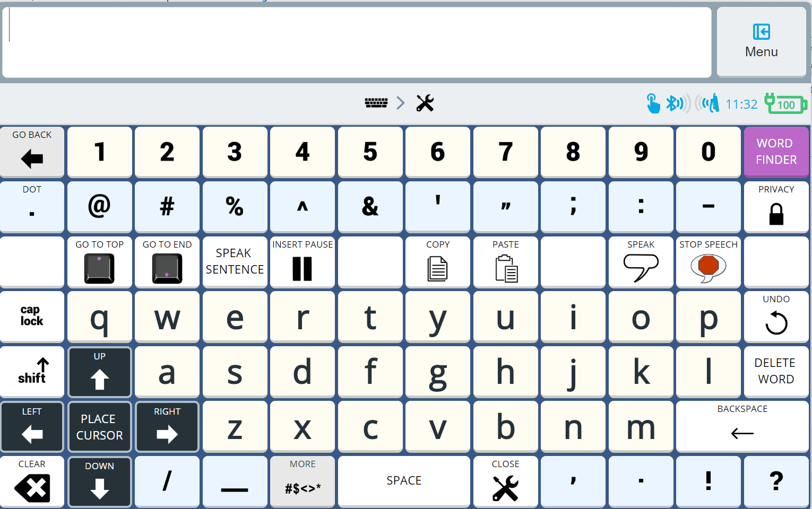
Task: Tap the % symbol key
Action: (235, 207)
